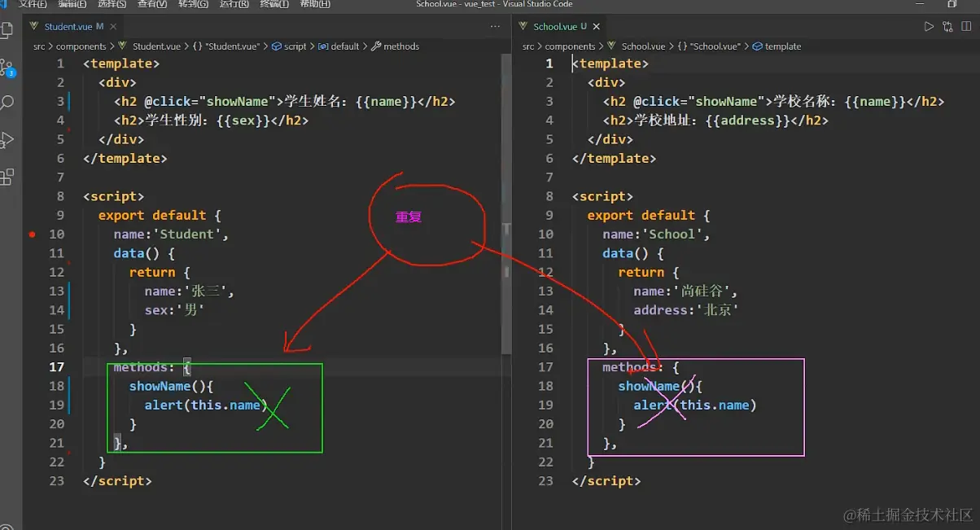This screenshot has height=530, width=980.
Task: Click '<template>' on School.vue line 1
Action: coord(610,64)
